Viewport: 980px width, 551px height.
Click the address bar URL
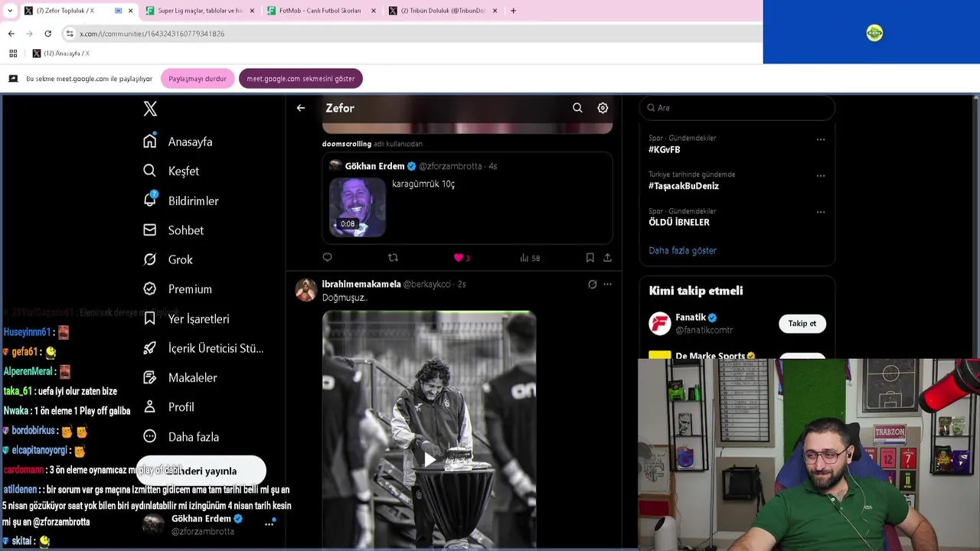[x=152, y=34]
